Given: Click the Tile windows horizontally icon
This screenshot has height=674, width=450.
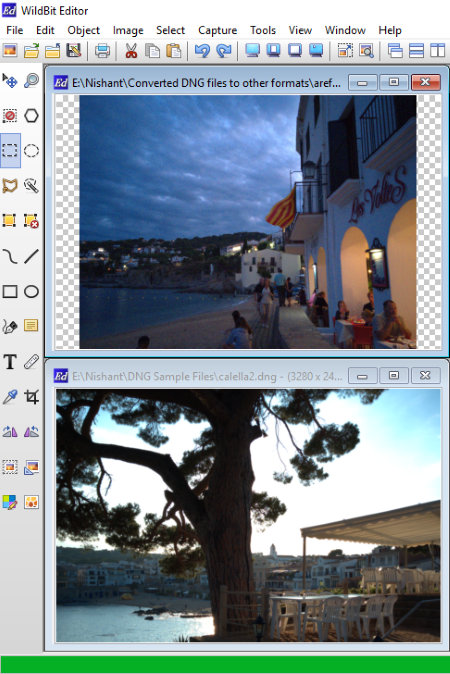Looking at the screenshot, I should click(x=416, y=50).
